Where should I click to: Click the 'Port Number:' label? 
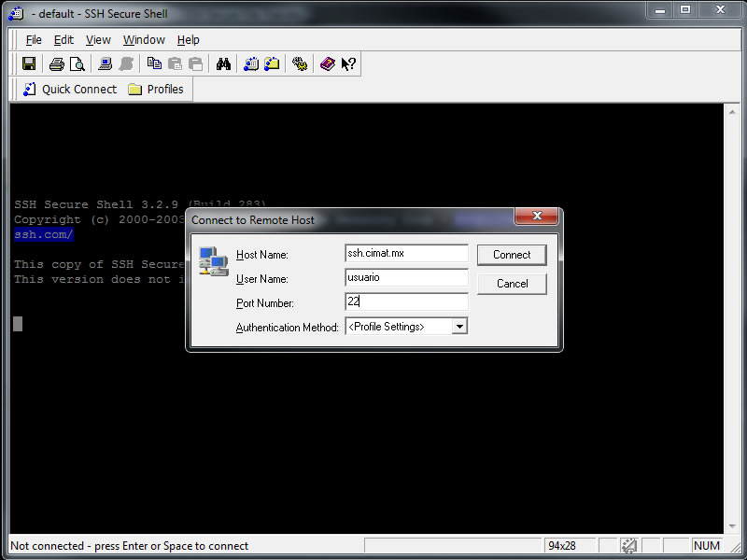[265, 303]
